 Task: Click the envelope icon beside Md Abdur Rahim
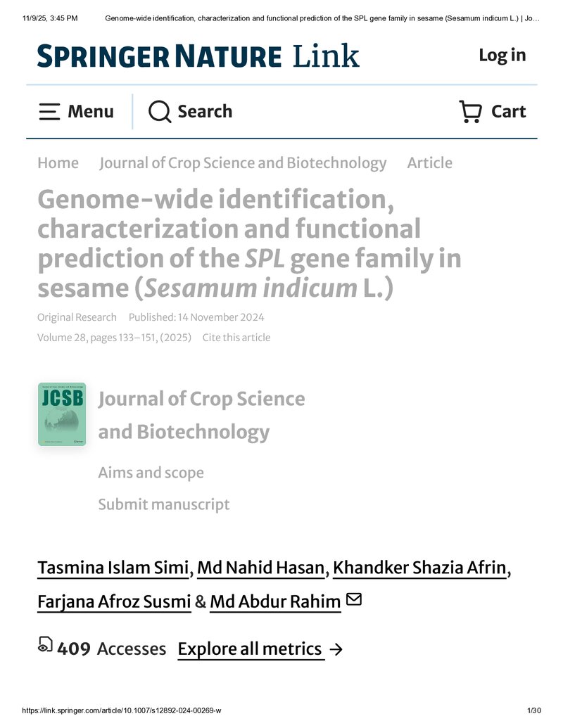click(x=354, y=599)
